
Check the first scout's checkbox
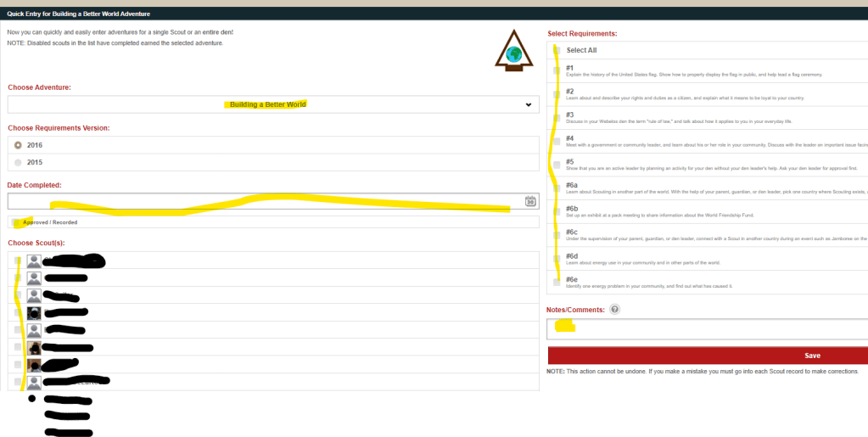coord(18,261)
